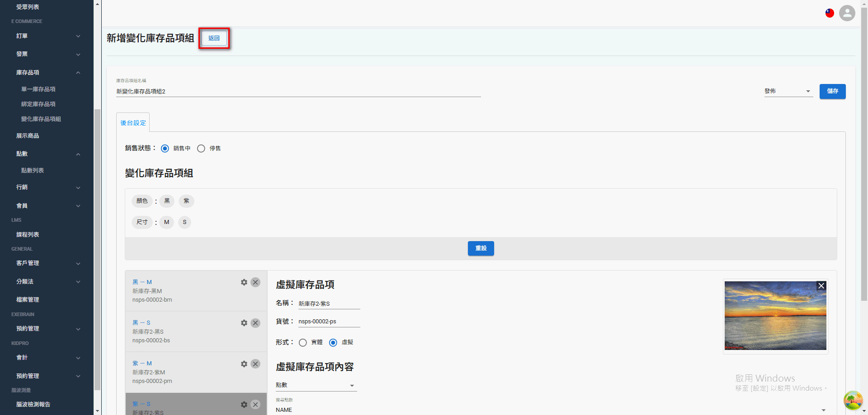The width and height of the screenshot is (868, 415).
Task: Open the 發佈 status dropdown
Action: (x=788, y=91)
